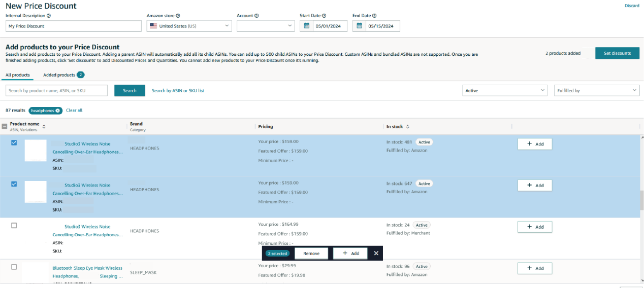Click the Account help icon
The width and height of the screenshot is (644, 288).
[256, 16]
